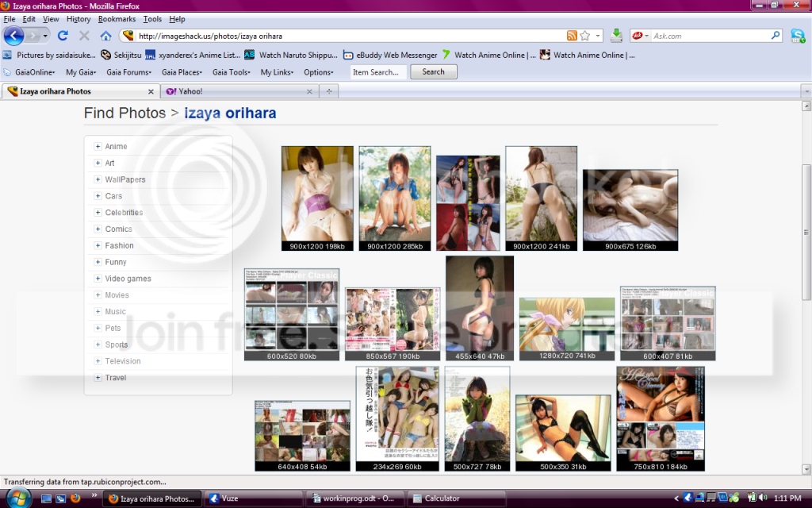812x508 pixels.
Task: Click the Windows Start orb
Action: [x=18, y=498]
